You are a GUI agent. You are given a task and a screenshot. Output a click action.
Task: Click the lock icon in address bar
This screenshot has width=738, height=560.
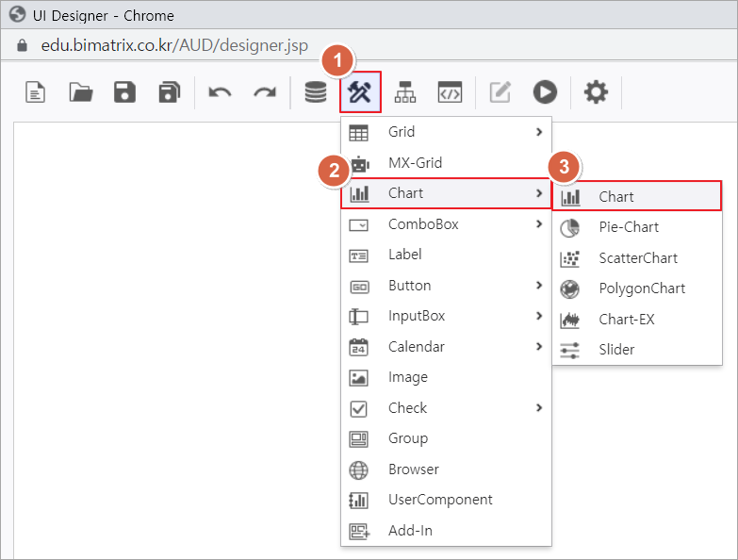(22, 45)
